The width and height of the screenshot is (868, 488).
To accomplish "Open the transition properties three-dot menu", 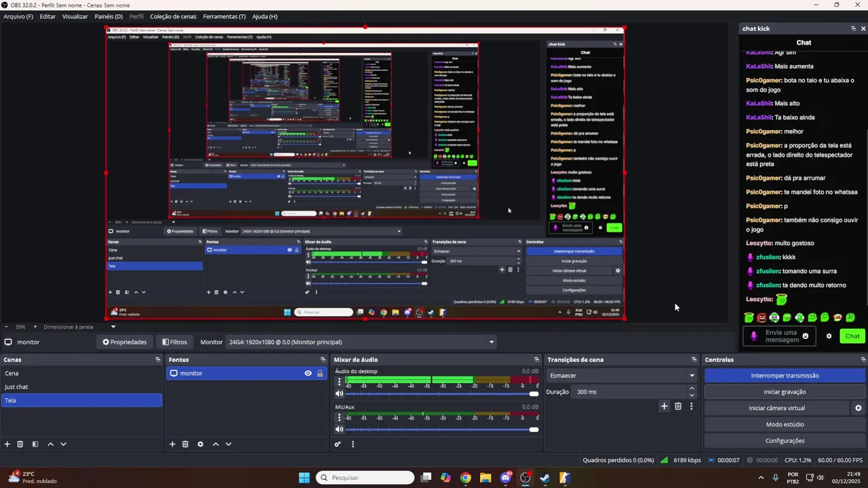I will pyautogui.click(x=691, y=406).
